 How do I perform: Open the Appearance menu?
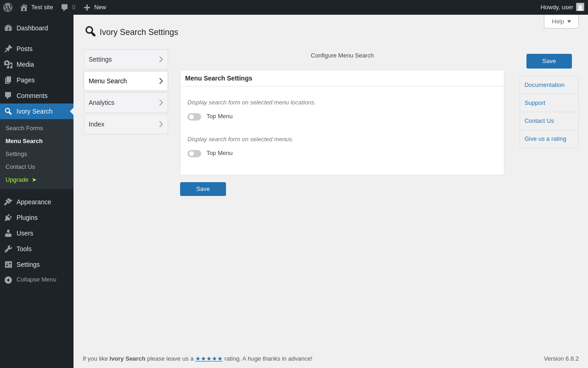(x=37, y=202)
